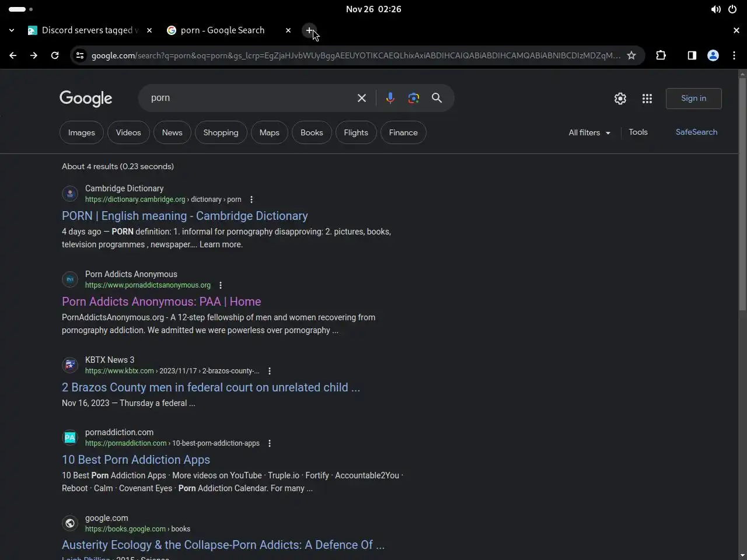Open Google apps grid

pyautogui.click(x=647, y=99)
